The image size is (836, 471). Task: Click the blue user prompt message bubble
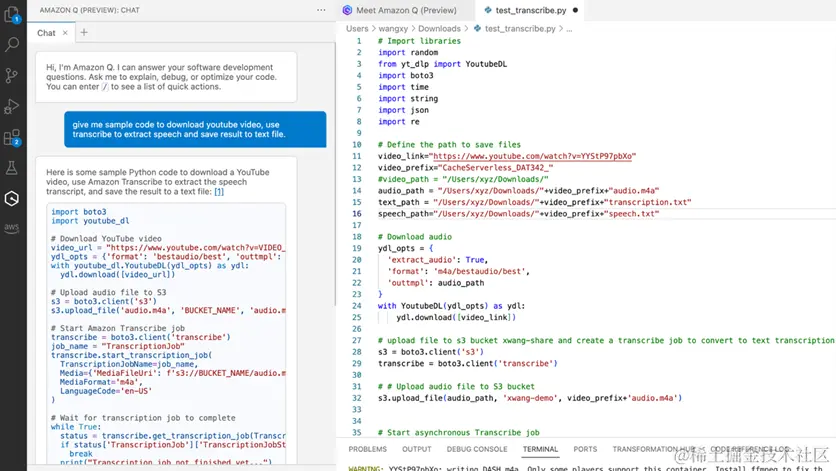(x=195, y=129)
